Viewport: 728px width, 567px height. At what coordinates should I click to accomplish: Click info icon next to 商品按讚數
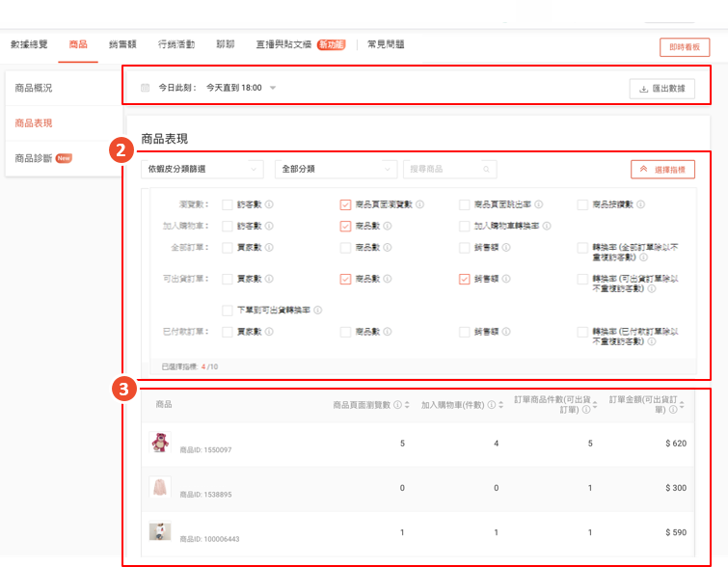pyautogui.click(x=642, y=204)
